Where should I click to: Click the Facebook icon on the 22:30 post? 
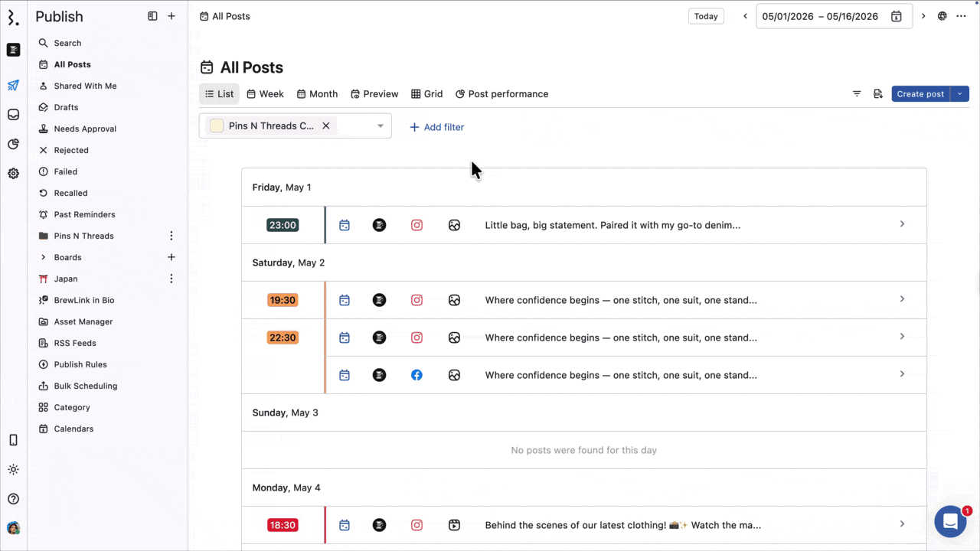pos(416,375)
